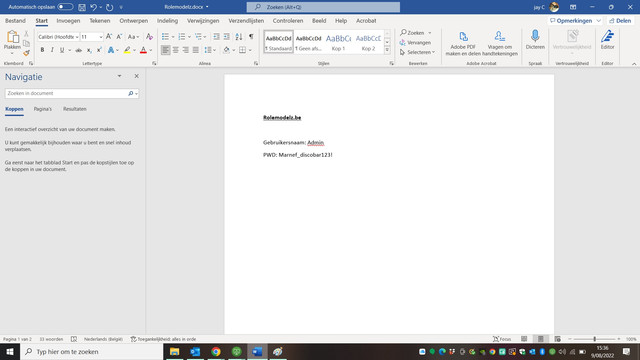This screenshot has height=360, width=640.
Task: Increase font size with grow icon
Action: click(109, 37)
